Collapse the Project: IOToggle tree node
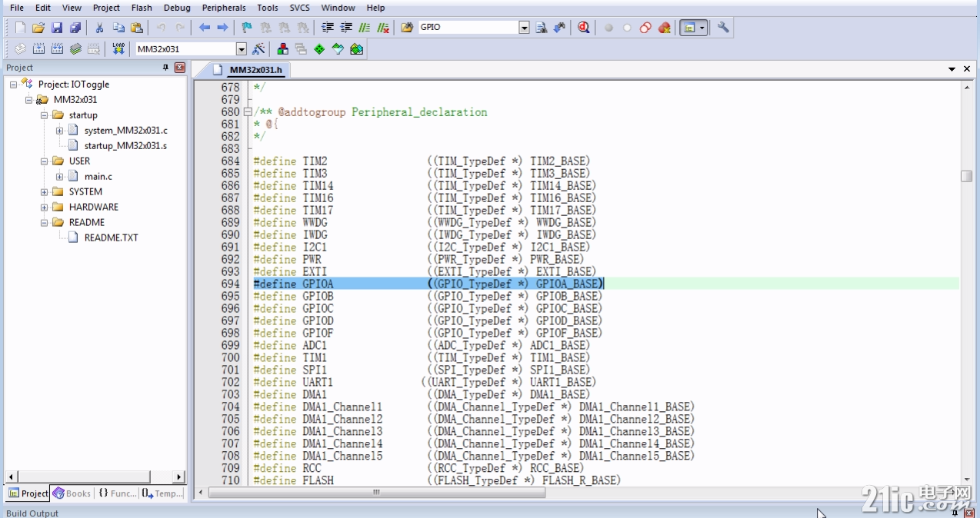Viewport: 980px width, 518px height. 14,85
